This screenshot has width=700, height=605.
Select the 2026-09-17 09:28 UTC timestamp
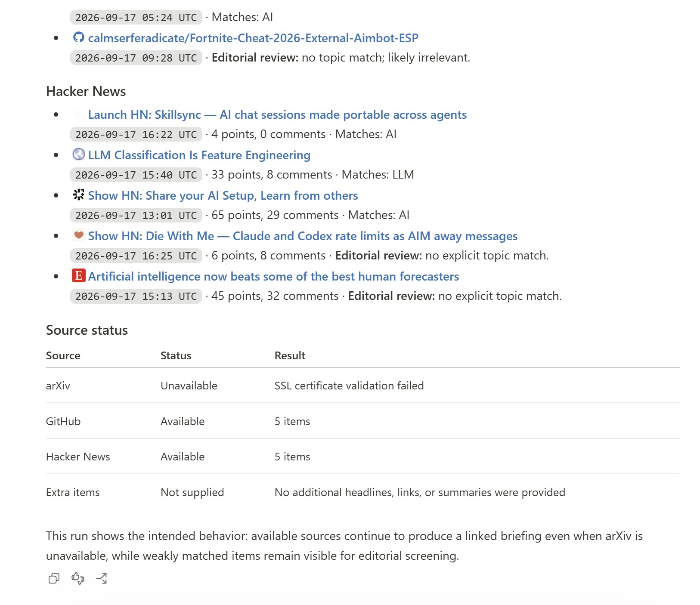coord(136,58)
